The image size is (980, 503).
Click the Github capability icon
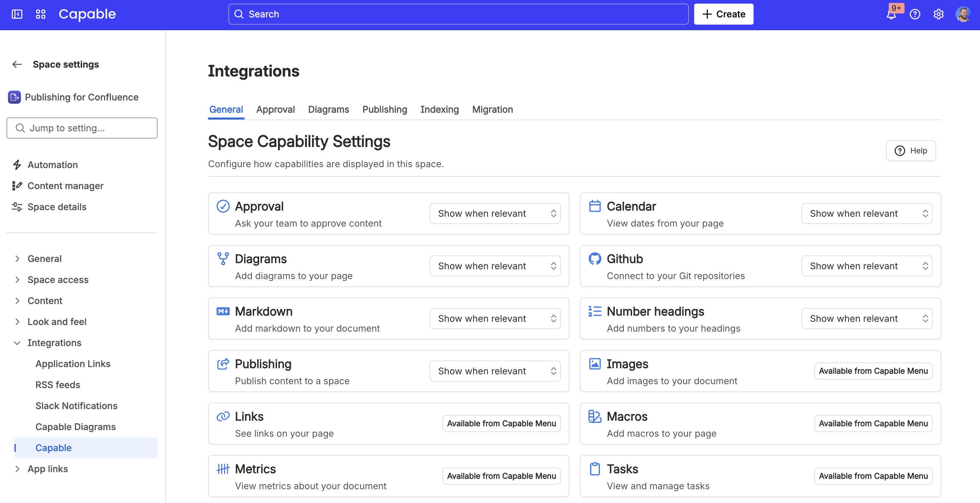point(595,259)
